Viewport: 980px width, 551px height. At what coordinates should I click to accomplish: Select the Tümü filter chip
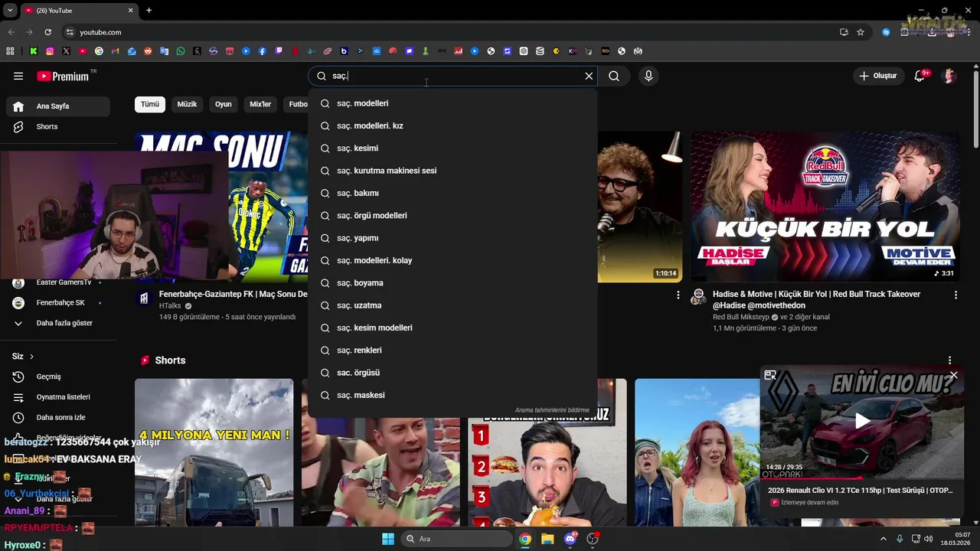150,104
